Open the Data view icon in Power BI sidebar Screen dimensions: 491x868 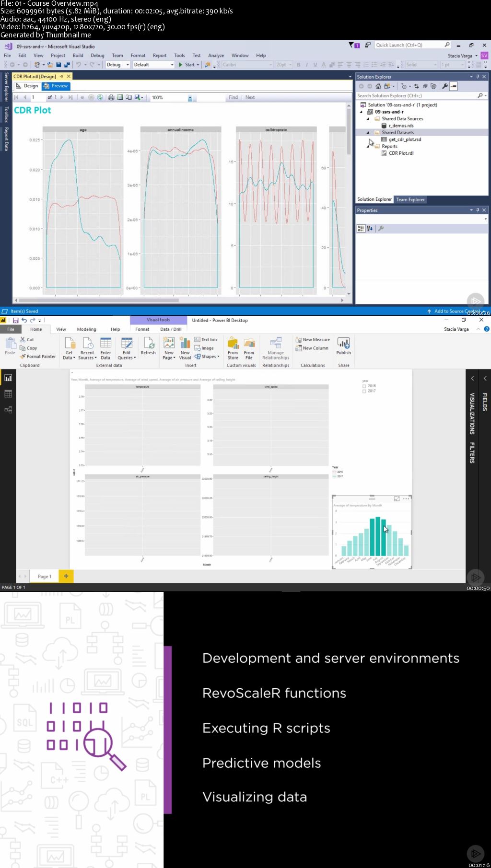[8, 394]
